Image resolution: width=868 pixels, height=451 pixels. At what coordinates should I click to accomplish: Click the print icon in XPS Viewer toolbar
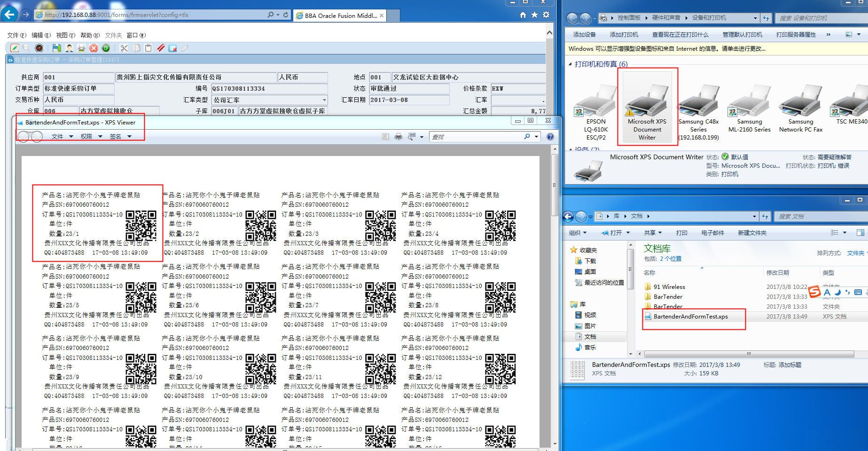point(399,137)
